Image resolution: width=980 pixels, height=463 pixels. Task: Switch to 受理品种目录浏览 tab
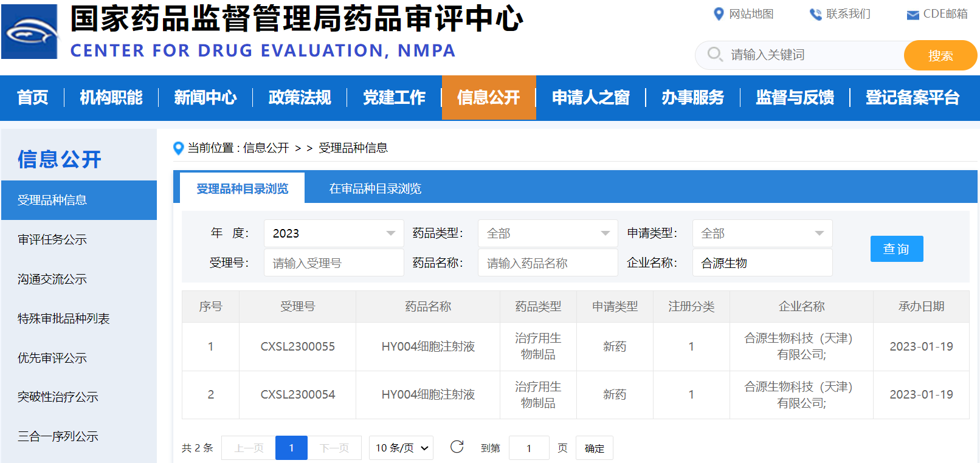(243, 188)
